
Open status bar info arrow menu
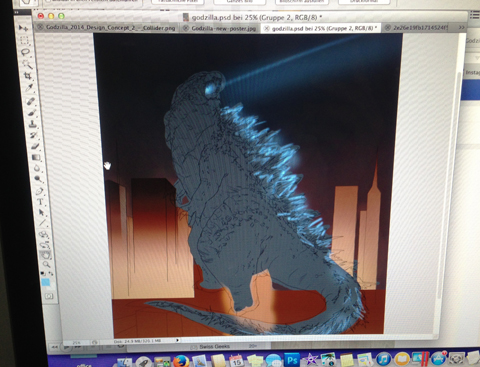pos(177,340)
